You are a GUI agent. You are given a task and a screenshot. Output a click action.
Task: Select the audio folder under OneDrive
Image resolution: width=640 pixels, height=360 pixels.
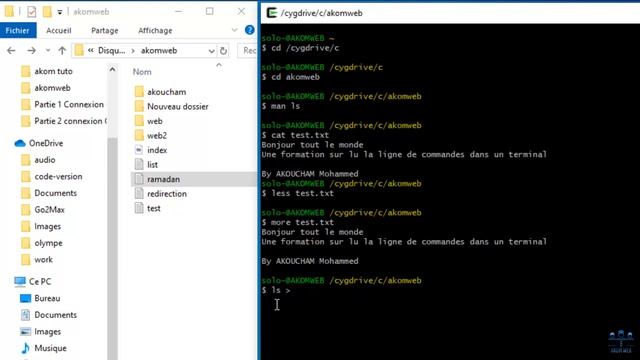coord(44,160)
